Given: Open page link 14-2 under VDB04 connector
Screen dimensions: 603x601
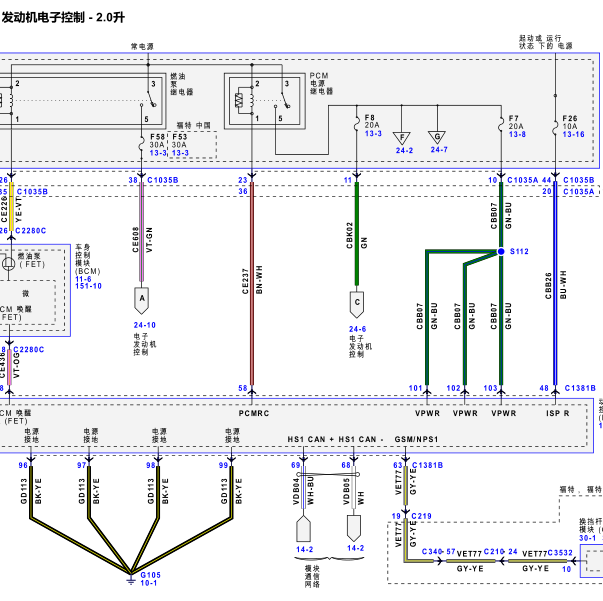Looking at the screenshot, I should tap(305, 549).
